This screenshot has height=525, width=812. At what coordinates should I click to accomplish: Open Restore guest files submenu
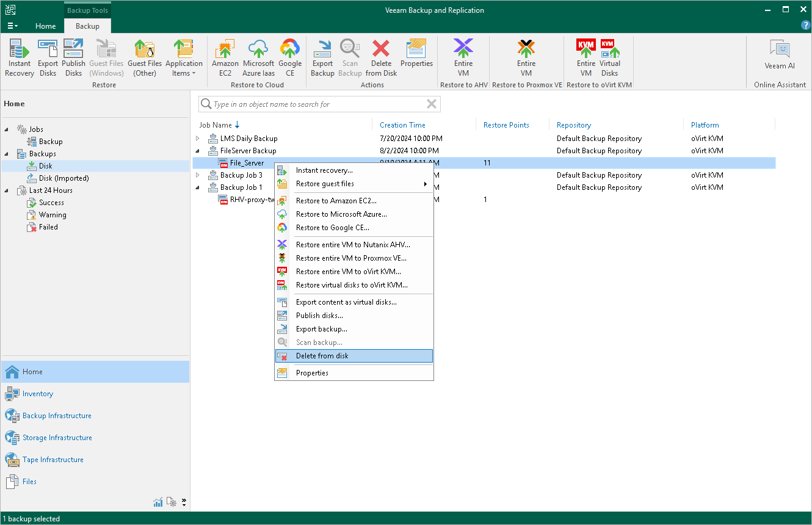pyautogui.click(x=354, y=184)
